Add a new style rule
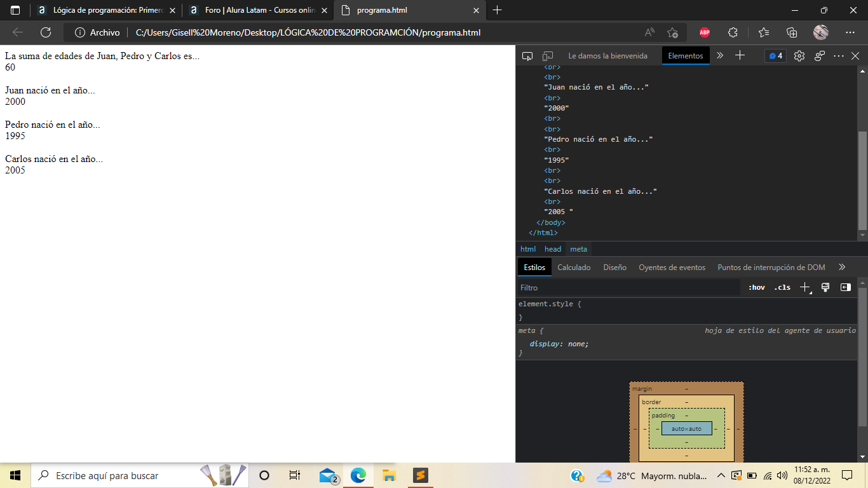Image resolution: width=868 pixels, height=488 pixels. coord(805,288)
